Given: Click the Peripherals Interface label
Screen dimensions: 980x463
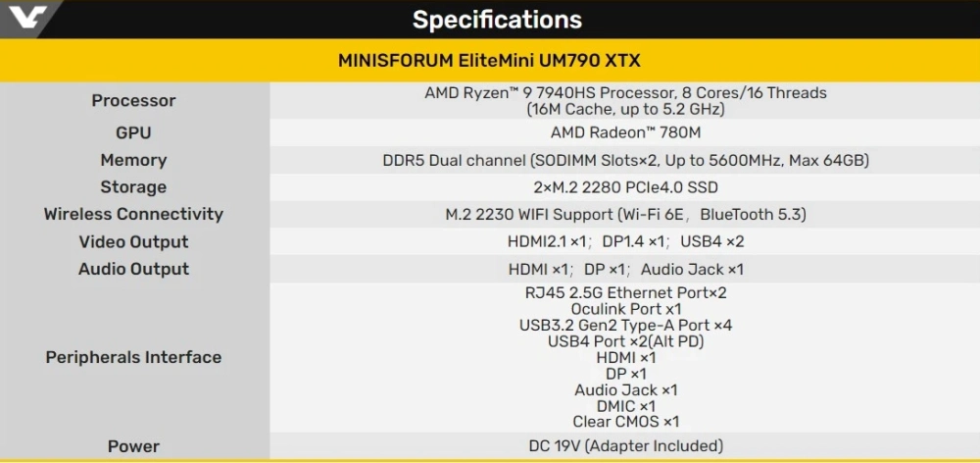Looking at the screenshot, I should [133, 357].
